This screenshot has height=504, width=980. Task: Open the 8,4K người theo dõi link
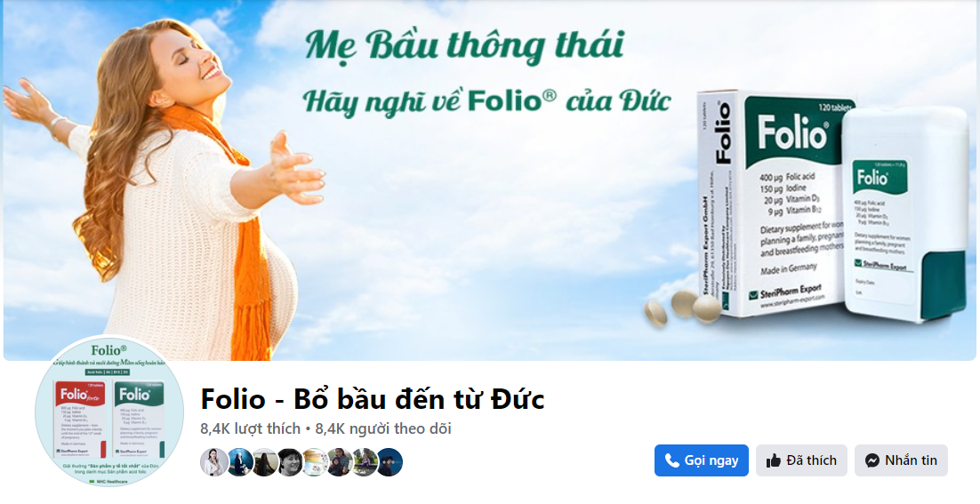383,429
